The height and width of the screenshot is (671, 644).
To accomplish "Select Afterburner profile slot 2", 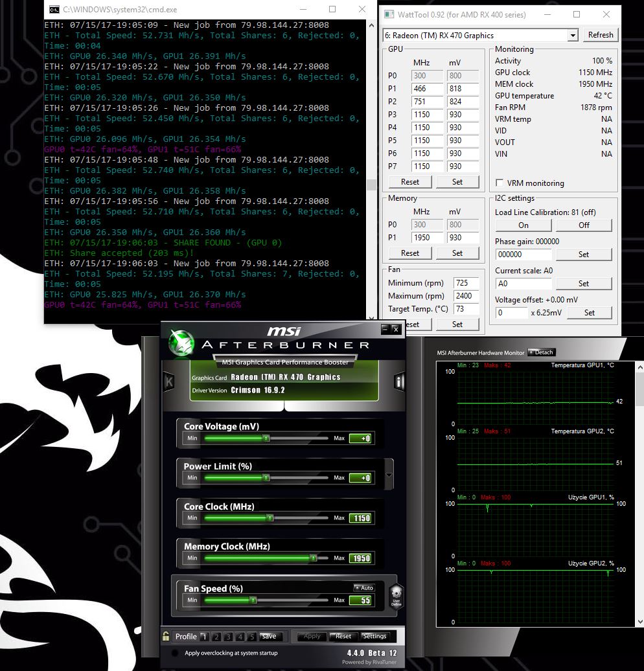I will click(x=216, y=636).
